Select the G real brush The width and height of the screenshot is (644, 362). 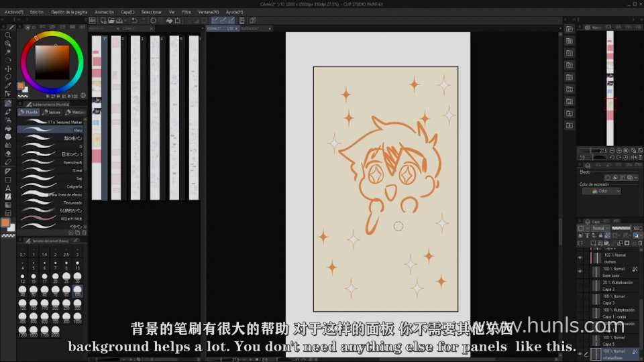(x=52, y=170)
